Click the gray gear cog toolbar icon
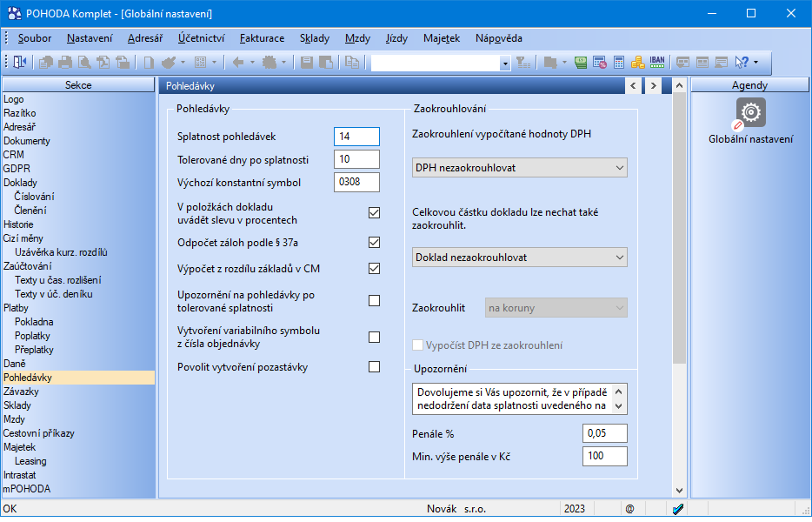 [270, 63]
